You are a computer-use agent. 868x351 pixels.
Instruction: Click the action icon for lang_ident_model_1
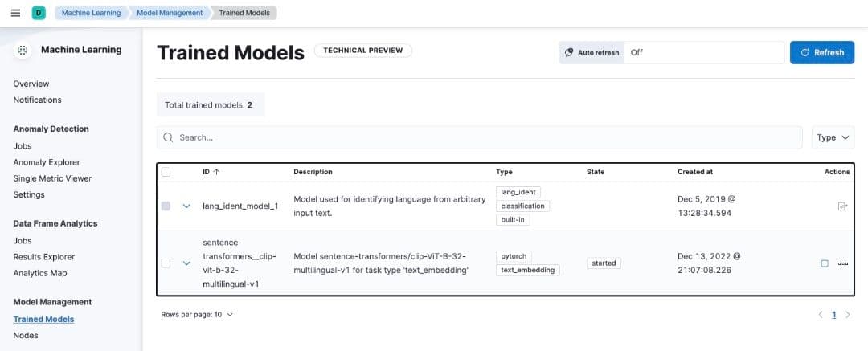pyautogui.click(x=842, y=206)
